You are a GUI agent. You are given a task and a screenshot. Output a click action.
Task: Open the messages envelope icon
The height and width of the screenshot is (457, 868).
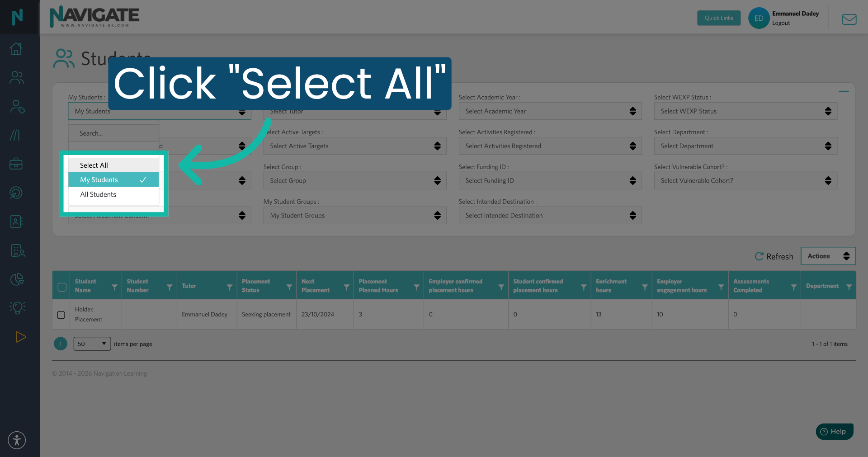coord(849,19)
